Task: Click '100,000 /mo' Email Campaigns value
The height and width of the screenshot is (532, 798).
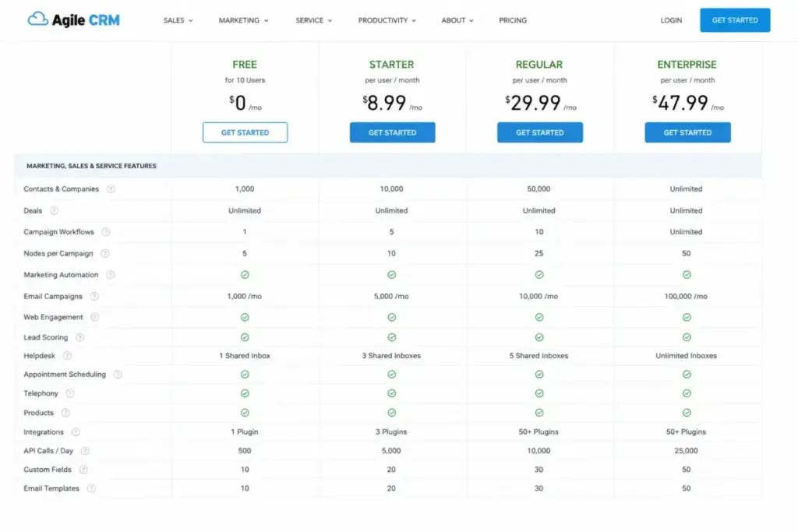Action: [x=686, y=296]
